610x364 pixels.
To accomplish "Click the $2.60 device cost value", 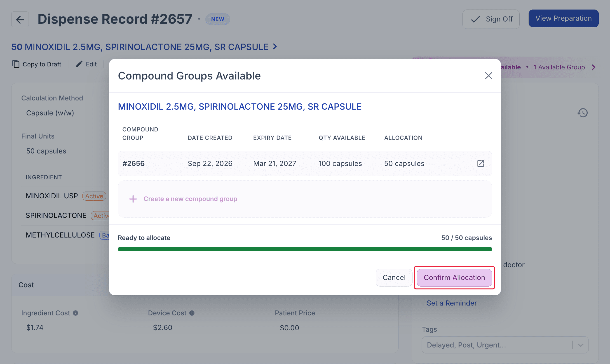I will [x=163, y=328].
